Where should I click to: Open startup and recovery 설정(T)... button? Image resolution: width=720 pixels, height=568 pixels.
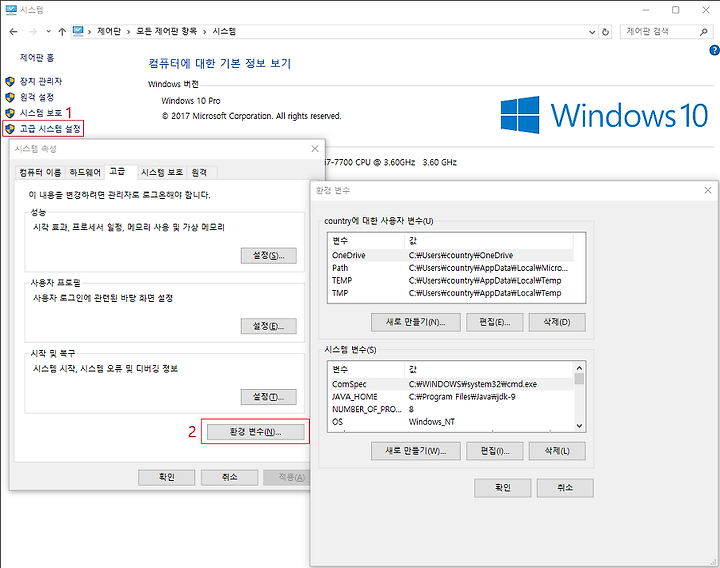pyautogui.click(x=269, y=397)
